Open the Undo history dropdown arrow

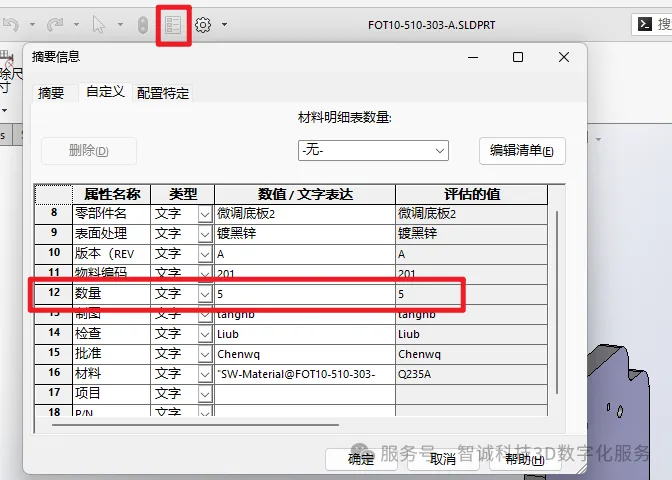point(33,24)
